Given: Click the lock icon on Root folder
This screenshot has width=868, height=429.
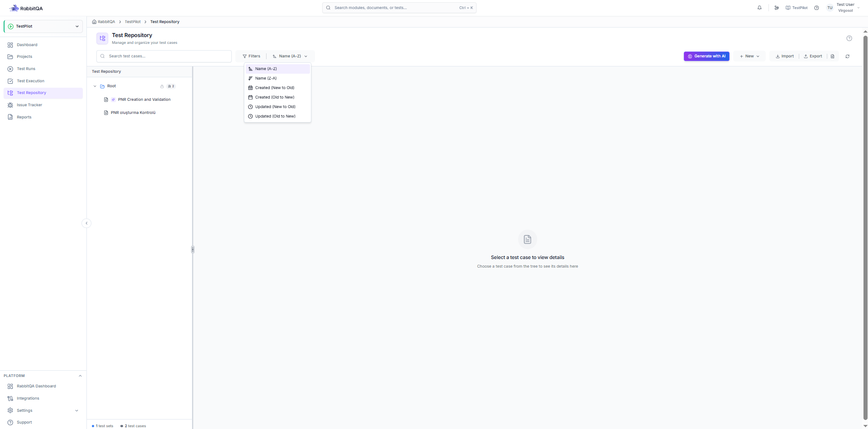Looking at the screenshot, I should [162, 86].
